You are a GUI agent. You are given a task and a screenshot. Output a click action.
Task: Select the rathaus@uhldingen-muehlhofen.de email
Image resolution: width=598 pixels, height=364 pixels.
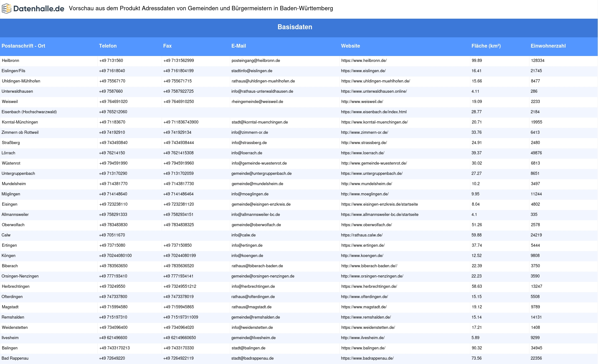263,81
